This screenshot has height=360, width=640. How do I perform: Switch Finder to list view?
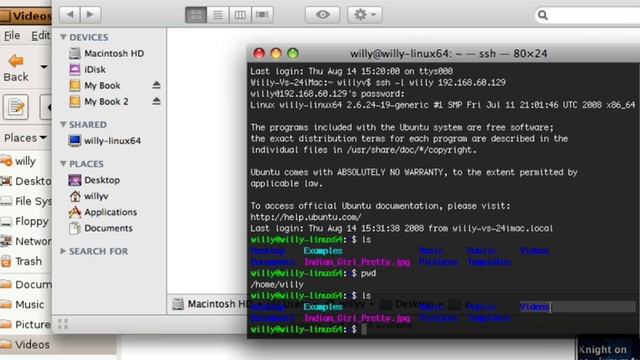pos(218,15)
